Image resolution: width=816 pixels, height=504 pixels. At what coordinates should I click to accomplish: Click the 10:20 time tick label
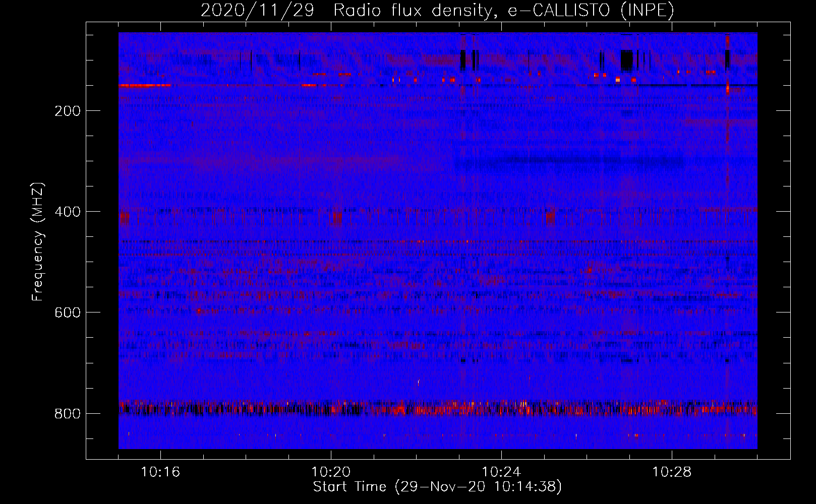[x=331, y=472]
